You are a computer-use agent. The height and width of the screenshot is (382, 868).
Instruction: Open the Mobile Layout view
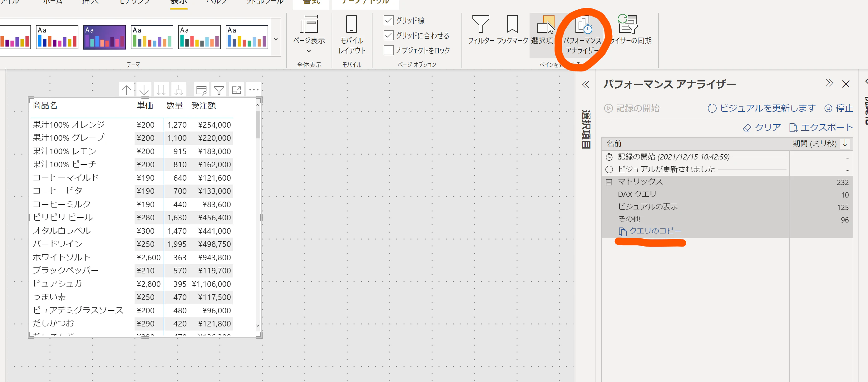(x=352, y=34)
